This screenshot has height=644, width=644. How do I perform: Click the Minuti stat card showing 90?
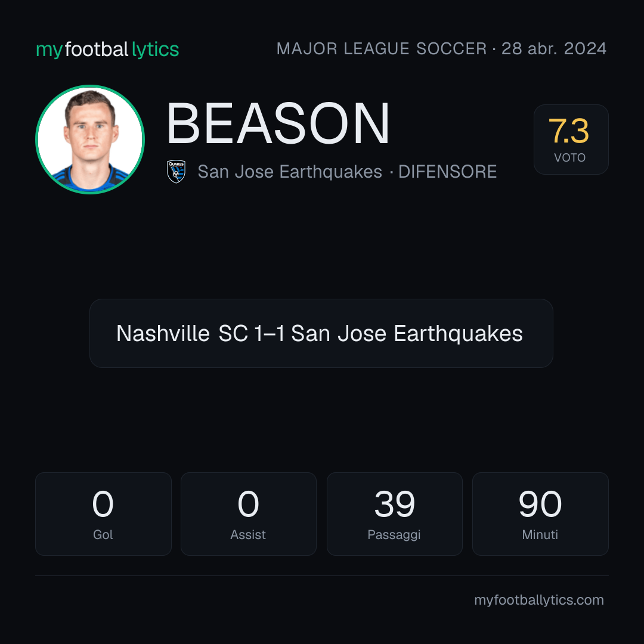[540, 514]
